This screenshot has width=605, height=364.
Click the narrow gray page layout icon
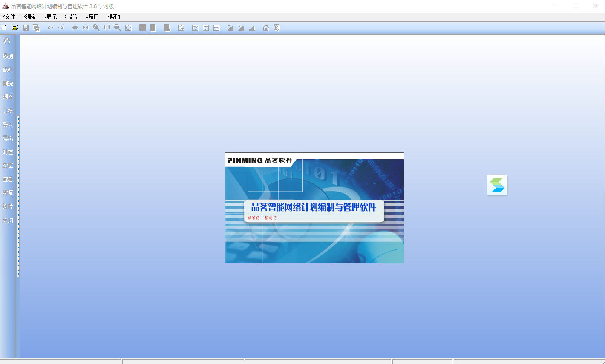click(153, 28)
